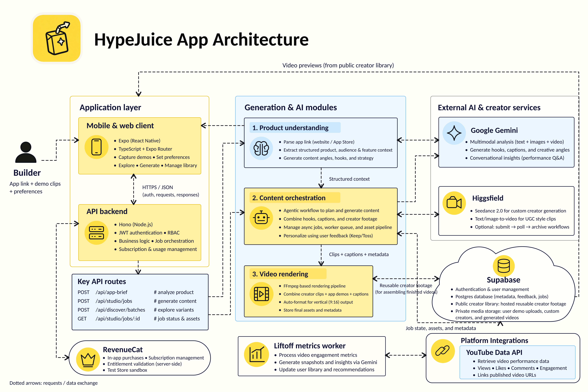This screenshot has width=588, height=392.
Task: Click the Google Gemini sparkle icon
Action: [454, 133]
